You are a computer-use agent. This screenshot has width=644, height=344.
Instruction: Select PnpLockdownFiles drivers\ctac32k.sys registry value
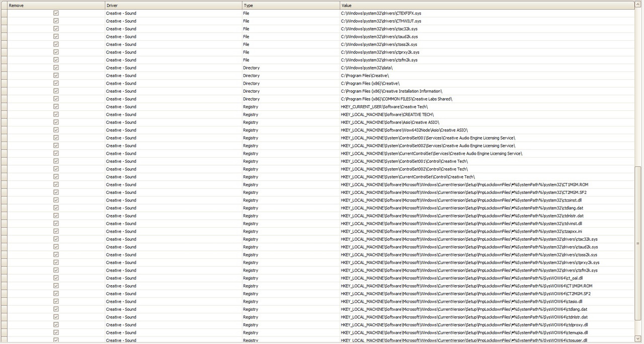click(x=487, y=239)
